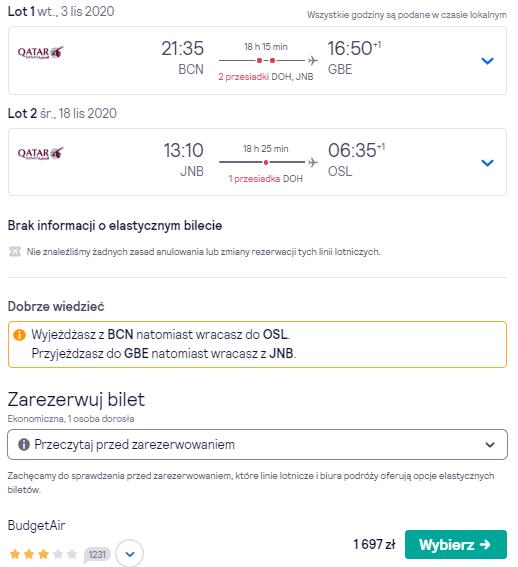
Task: Click the orange info icon in warning box
Action: click(20, 335)
